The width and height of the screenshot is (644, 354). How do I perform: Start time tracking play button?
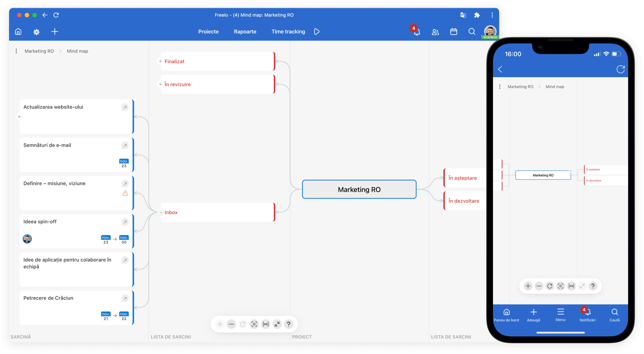pos(317,32)
